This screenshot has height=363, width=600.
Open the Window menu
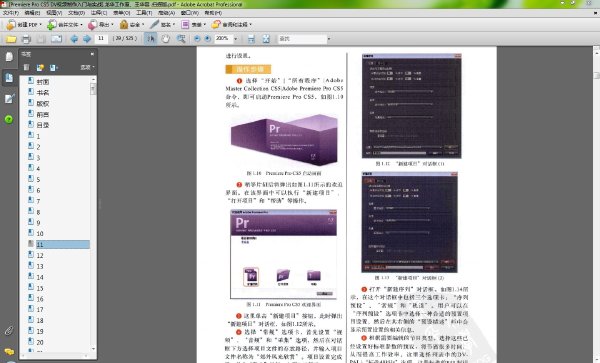click(x=190, y=13)
